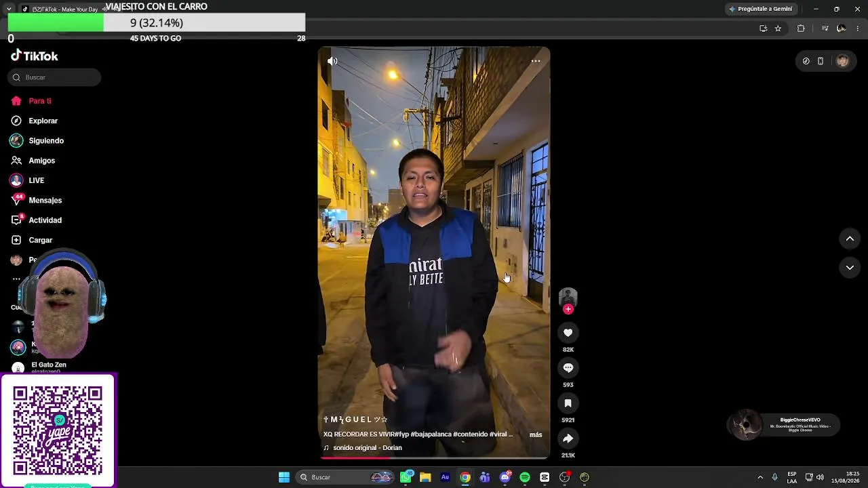
Task: Click the TikTok logo
Action: point(35,56)
